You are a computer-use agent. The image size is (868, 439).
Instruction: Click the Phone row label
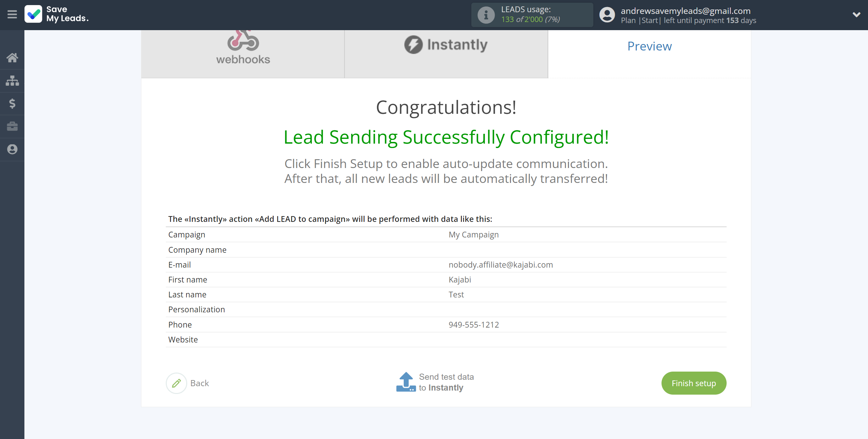(180, 325)
